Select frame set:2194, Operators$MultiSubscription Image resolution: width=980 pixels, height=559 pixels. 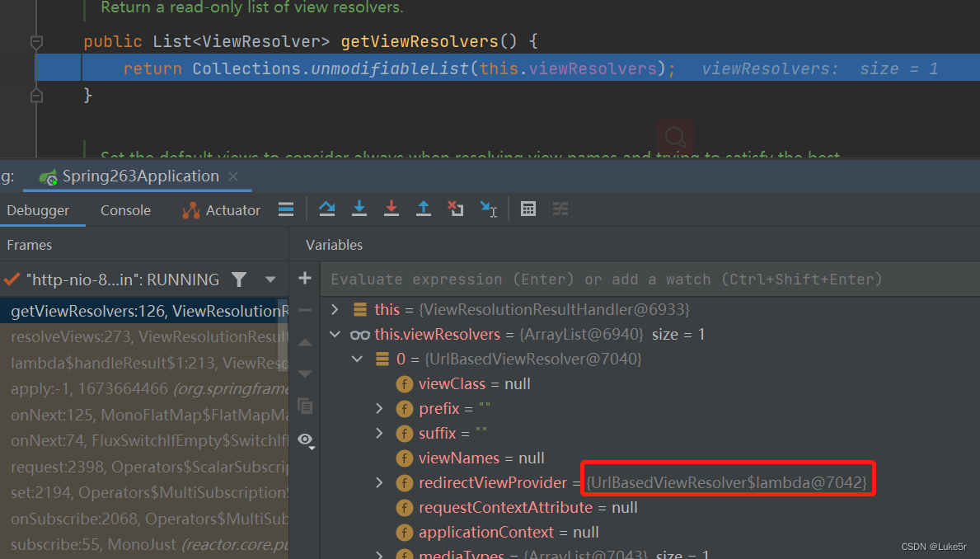pyautogui.click(x=144, y=492)
